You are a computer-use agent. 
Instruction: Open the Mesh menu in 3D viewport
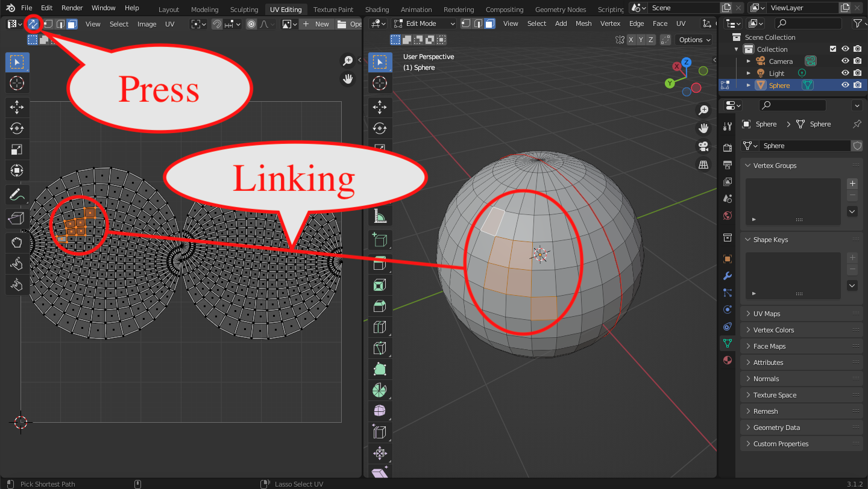point(583,23)
